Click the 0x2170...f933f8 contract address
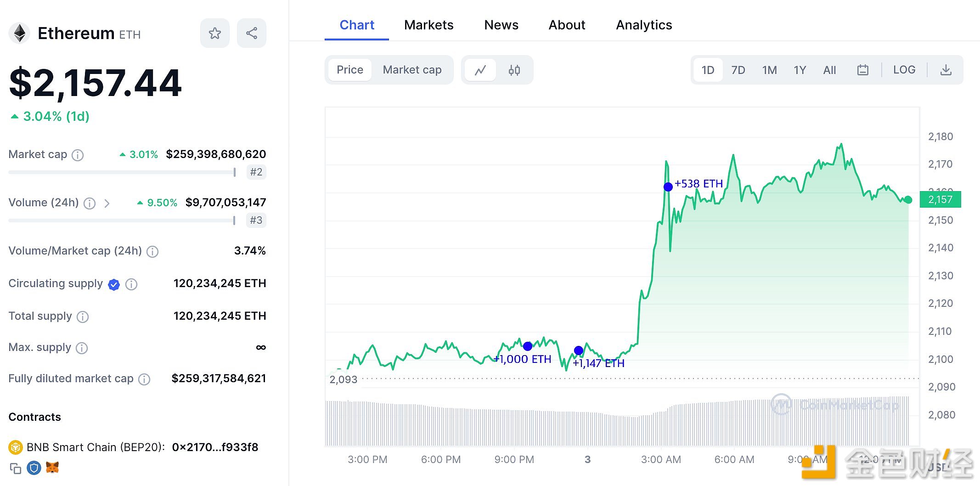Image resolution: width=980 pixels, height=486 pixels. [x=215, y=447]
